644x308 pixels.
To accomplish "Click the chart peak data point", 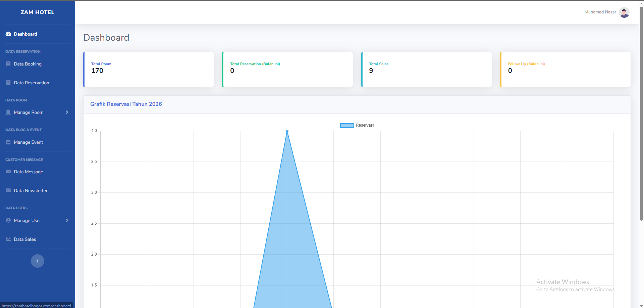I will 287,131.
